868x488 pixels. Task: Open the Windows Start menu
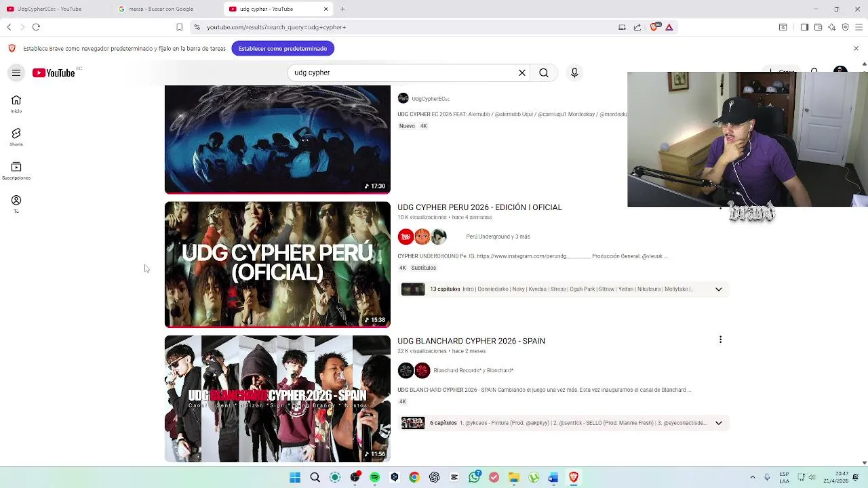[295, 477]
